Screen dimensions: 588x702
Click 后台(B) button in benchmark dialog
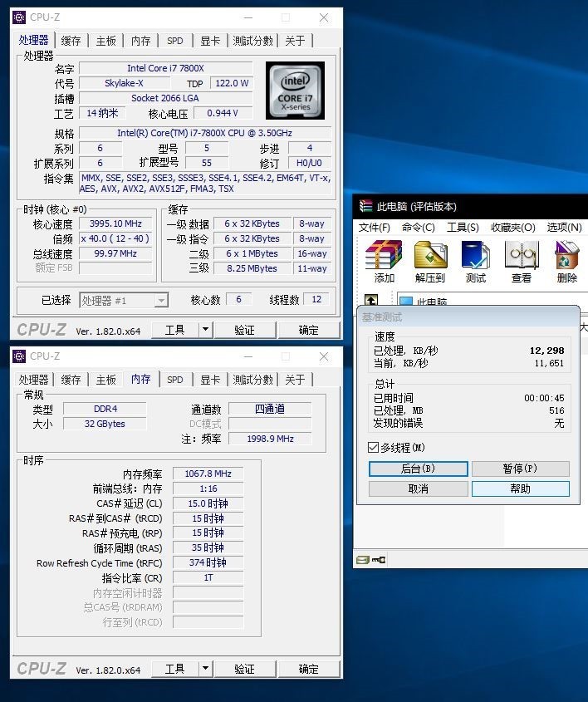coord(418,469)
